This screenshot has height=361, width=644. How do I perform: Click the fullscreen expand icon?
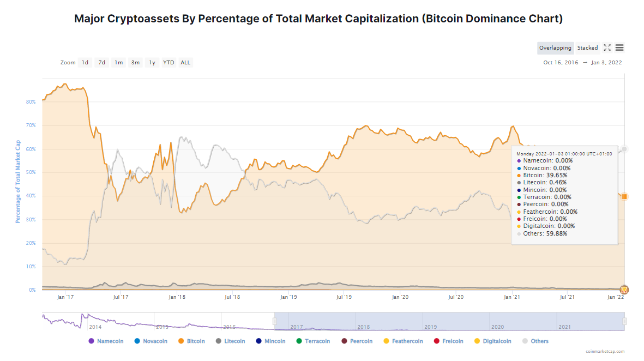[607, 48]
